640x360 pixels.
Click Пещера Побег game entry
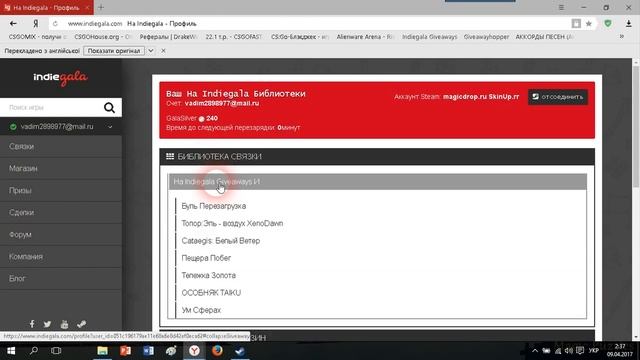tap(206, 258)
